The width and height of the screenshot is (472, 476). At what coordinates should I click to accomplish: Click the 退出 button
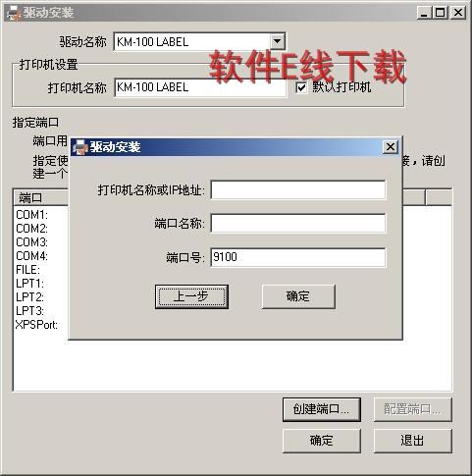coord(413,441)
